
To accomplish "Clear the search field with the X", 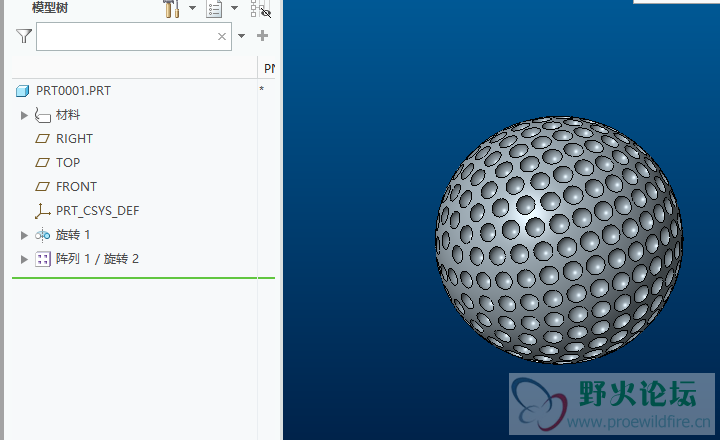I will (222, 36).
